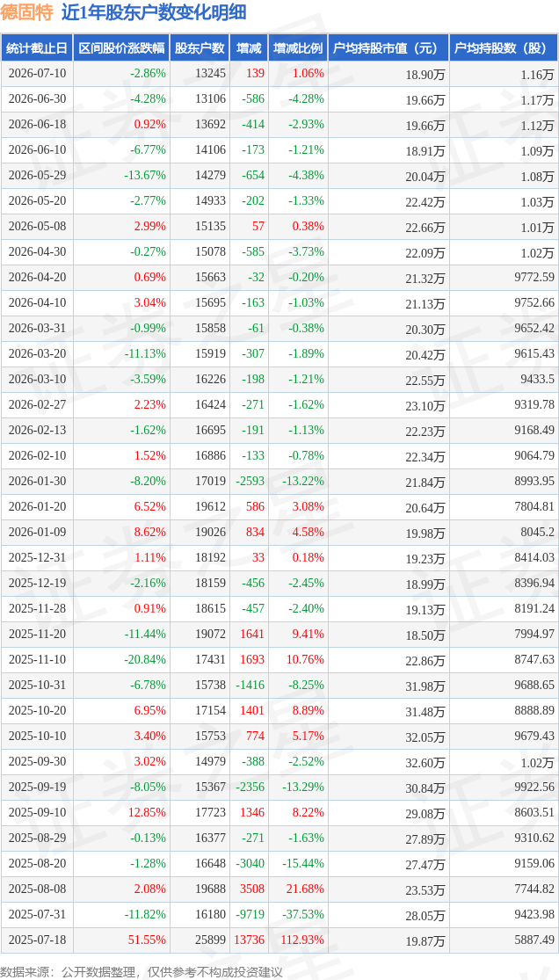Click the 股东户数 column header
The height and width of the screenshot is (980, 559).
200,47
